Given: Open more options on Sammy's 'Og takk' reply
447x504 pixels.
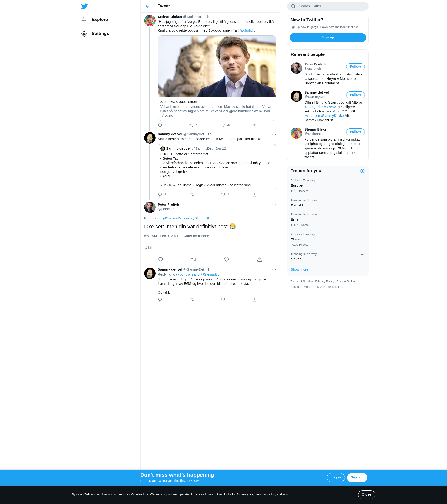Looking at the screenshot, I should click(274, 270).
